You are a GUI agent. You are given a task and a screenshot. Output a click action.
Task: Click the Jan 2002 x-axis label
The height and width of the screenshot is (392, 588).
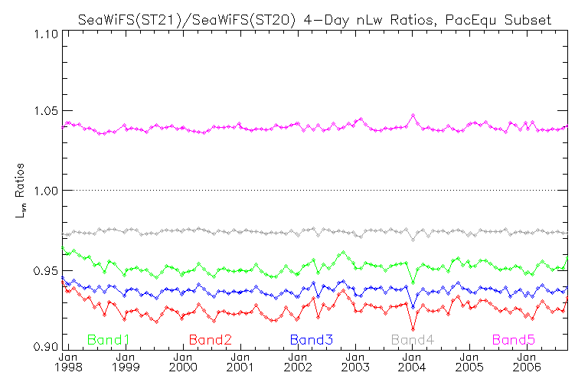tap(298, 362)
